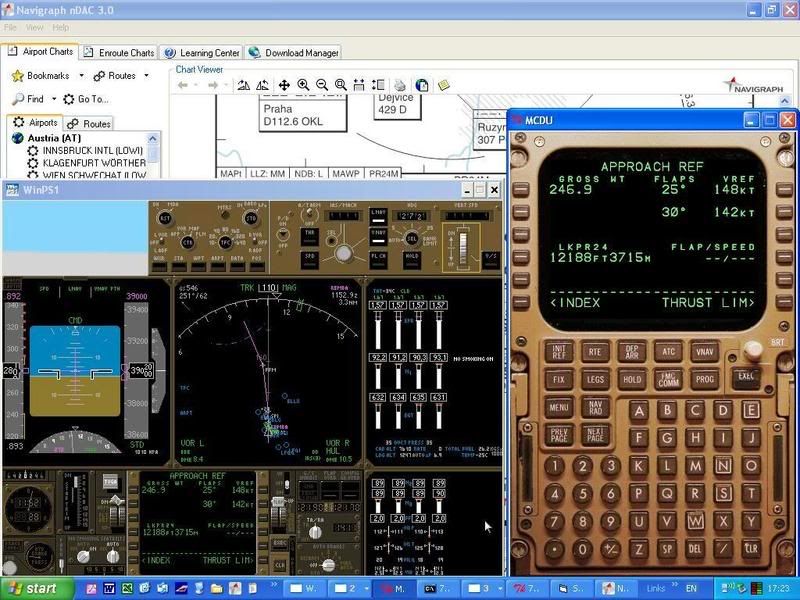Select INNSBRUCK INTL (LOWI) airport
800x600 pixels.
pos(93,151)
